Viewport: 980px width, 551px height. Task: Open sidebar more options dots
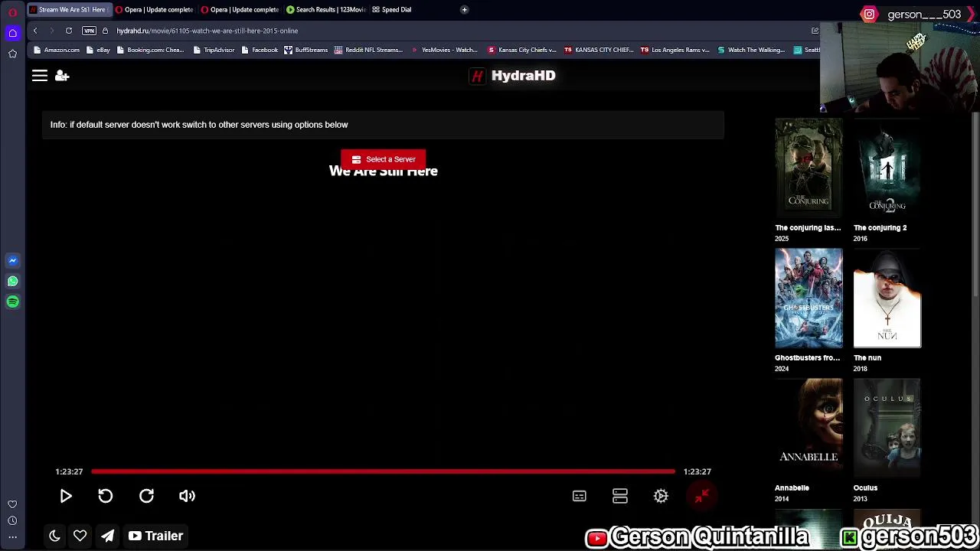pyautogui.click(x=12, y=537)
